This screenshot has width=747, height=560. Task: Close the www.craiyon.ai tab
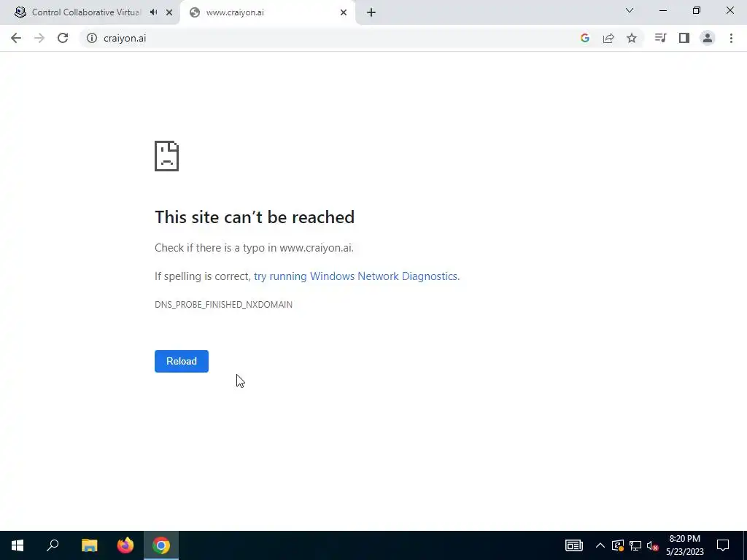click(344, 13)
